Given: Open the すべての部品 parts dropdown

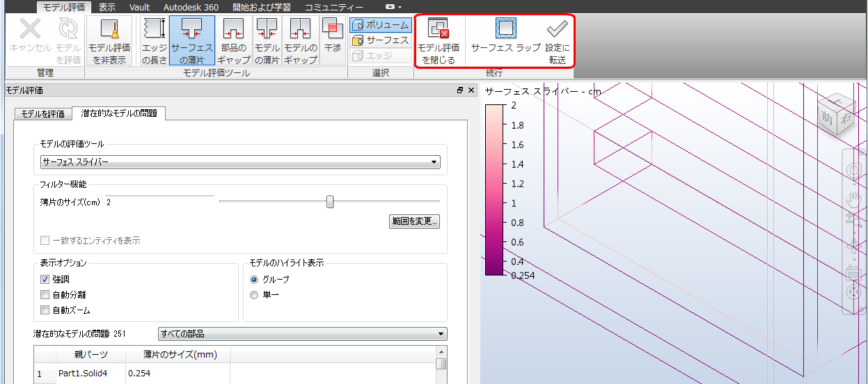Looking at the screenshot, I should coord(303,334).
